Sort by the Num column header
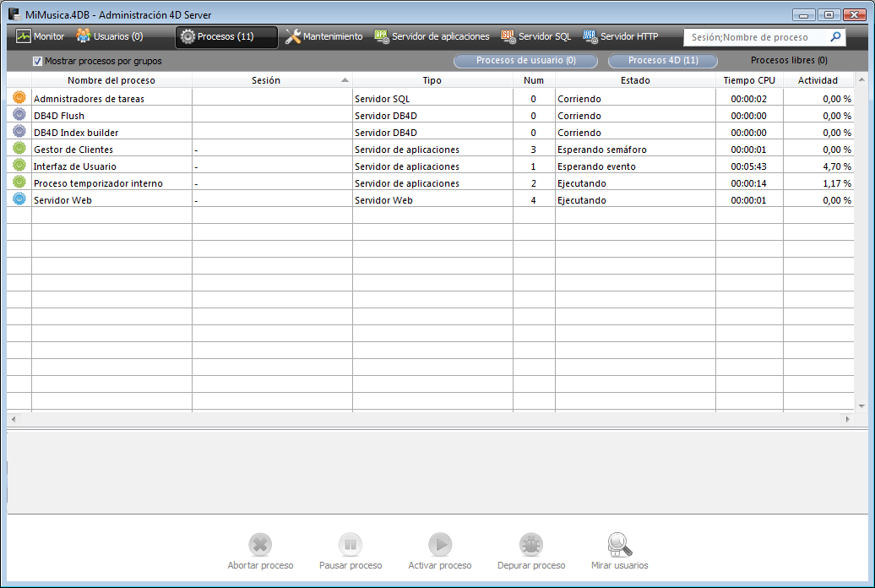Screen dimensions: 875x588 534,80
